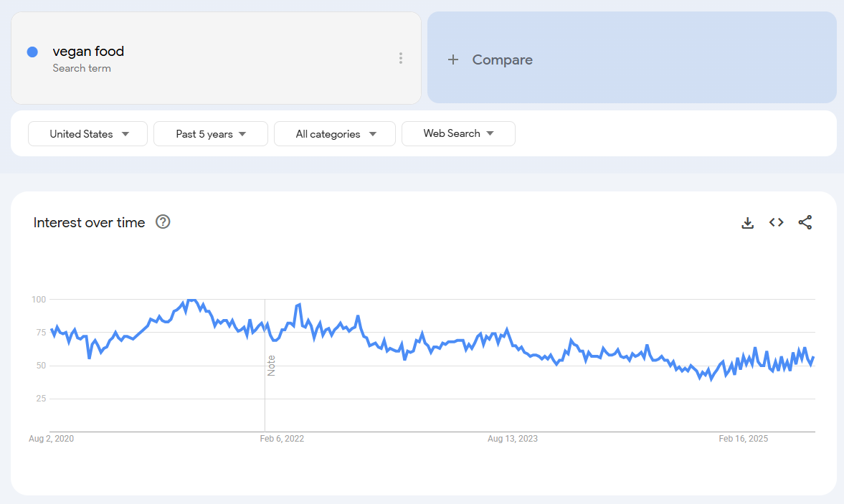Viewport: 844px width, 504px height.
Task: Download the interest over time data
Action: click(x=747, y=223)
